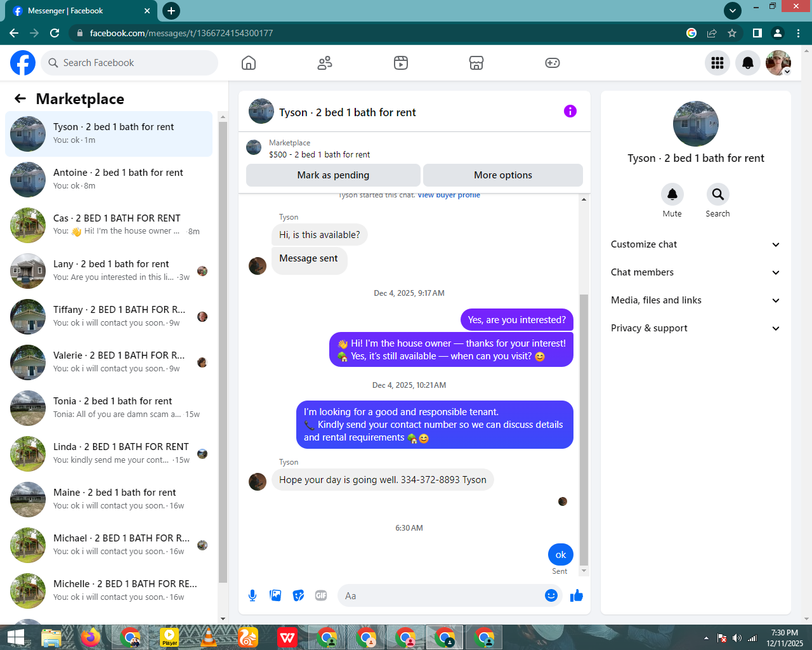Open Michael's conversation in the list

pos(108,545)
